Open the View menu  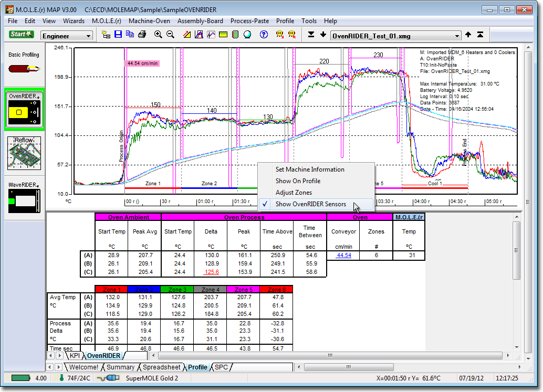click(49, 21)
